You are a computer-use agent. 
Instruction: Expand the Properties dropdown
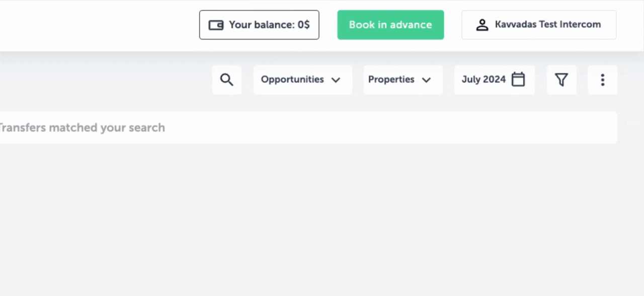402,80
